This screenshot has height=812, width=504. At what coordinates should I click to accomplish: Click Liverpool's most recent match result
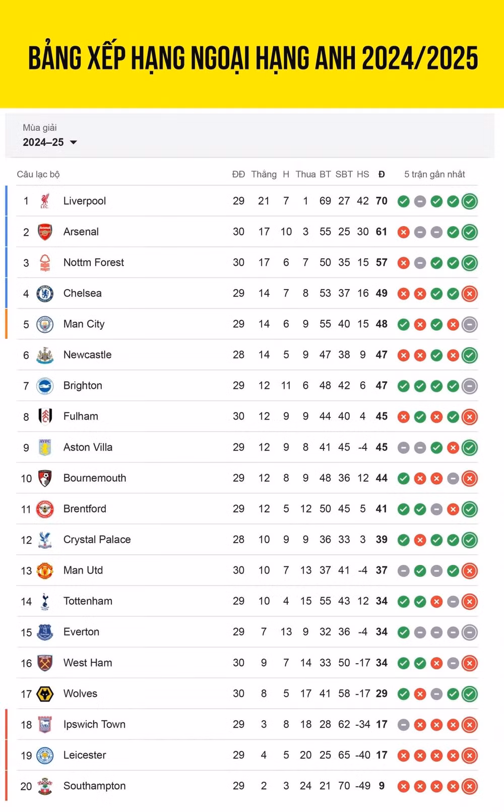click(470, 201)
